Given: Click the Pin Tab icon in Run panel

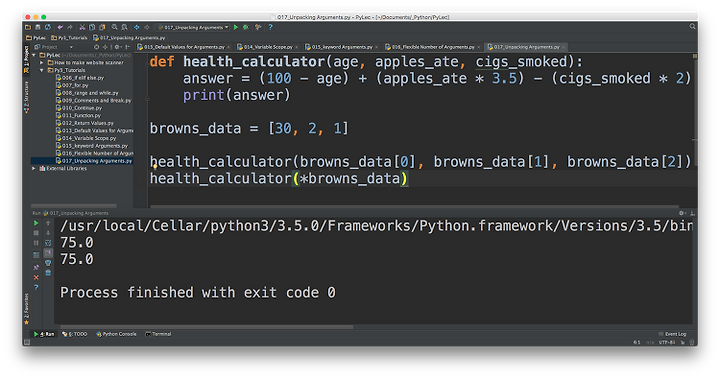Looking at the screenshot, I should point(36,267).
